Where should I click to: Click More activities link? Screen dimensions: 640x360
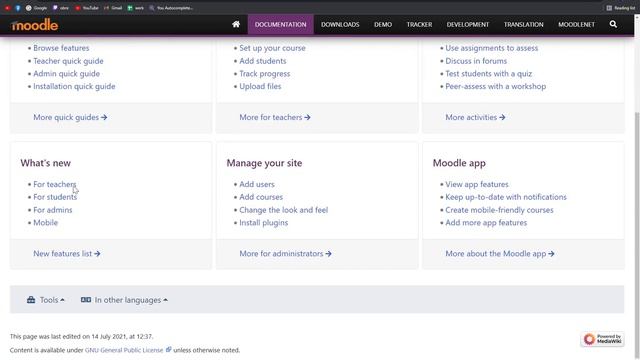click(x=475, y=117)
